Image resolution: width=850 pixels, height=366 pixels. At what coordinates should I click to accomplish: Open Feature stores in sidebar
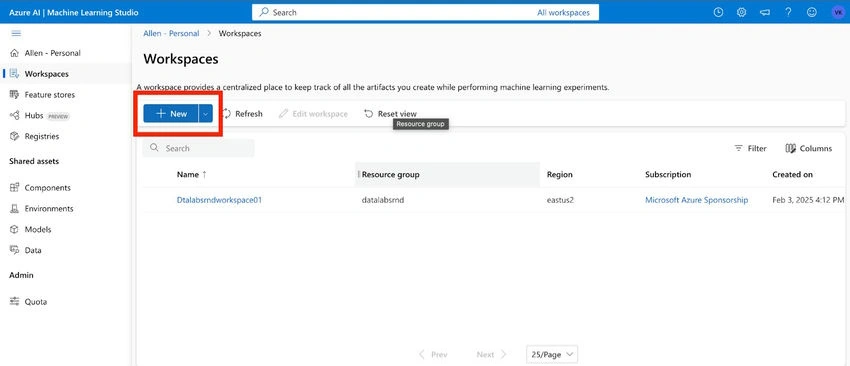coord(49,95)
